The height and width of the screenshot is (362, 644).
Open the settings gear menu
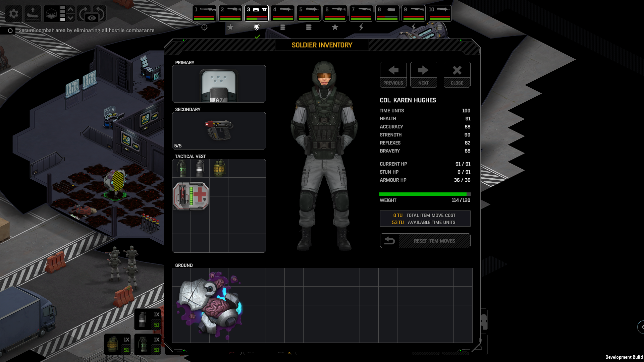14,14
